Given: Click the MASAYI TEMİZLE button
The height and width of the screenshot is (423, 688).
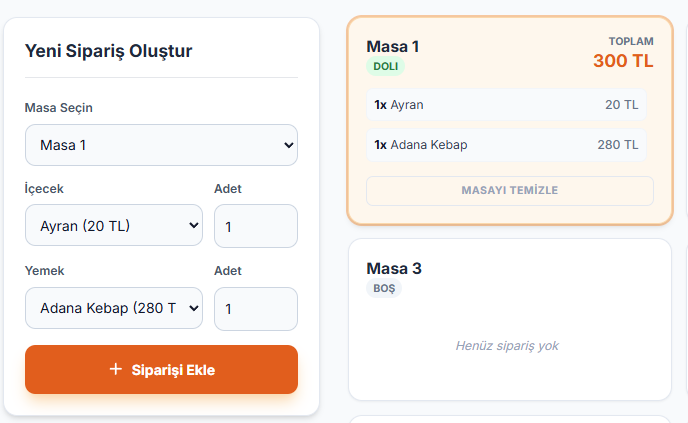Looking at the screenshot, I should (509, 191).
